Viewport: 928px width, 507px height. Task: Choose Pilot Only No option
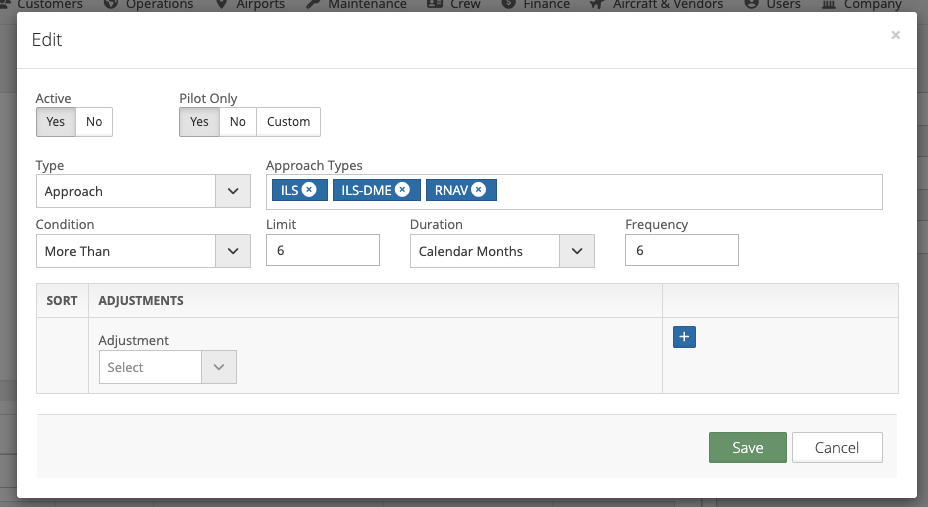point(238,122)
